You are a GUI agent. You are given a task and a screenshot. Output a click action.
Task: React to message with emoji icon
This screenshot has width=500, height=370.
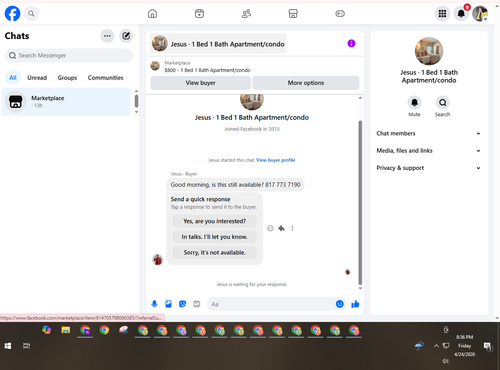[x=270, y=228]
